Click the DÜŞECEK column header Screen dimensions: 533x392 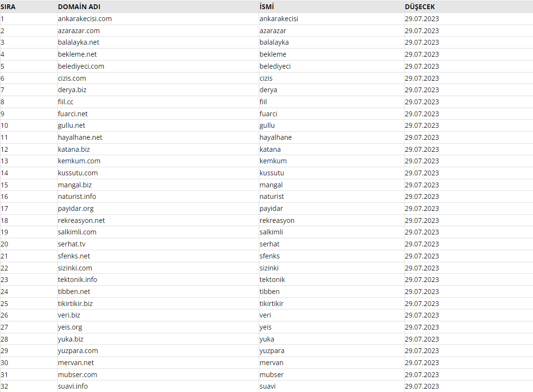[420, 7]
